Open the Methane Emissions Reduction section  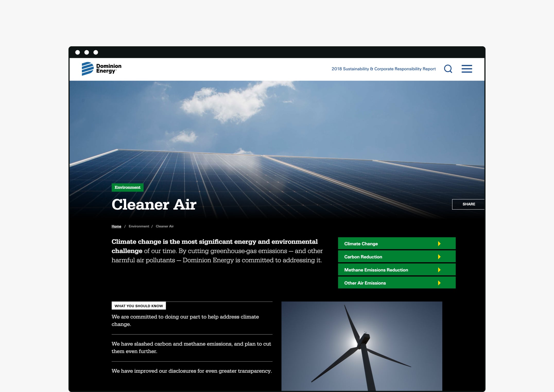(x=397, y=270)
